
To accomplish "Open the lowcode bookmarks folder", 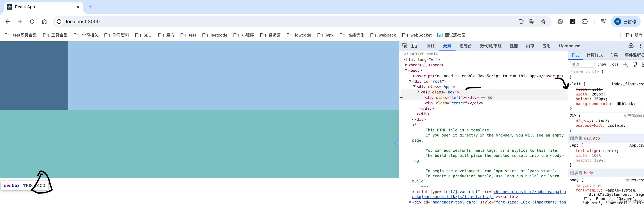I will [x=299, y=35].
